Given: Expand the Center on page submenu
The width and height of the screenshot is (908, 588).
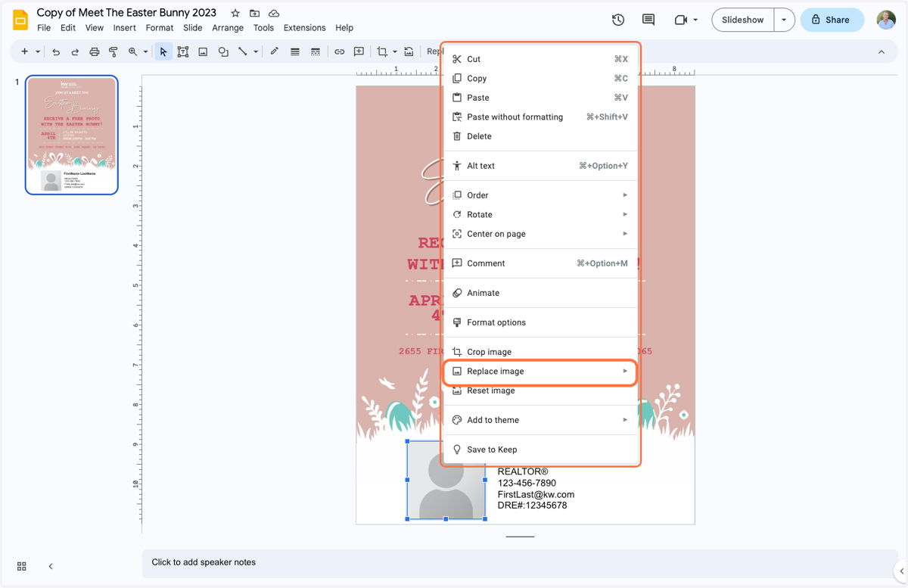Looking at the screenshot, I should (540, 234).
